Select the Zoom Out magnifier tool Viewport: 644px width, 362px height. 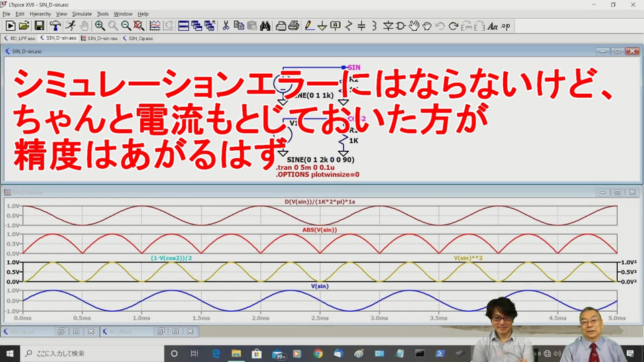[x=126, y=26]
